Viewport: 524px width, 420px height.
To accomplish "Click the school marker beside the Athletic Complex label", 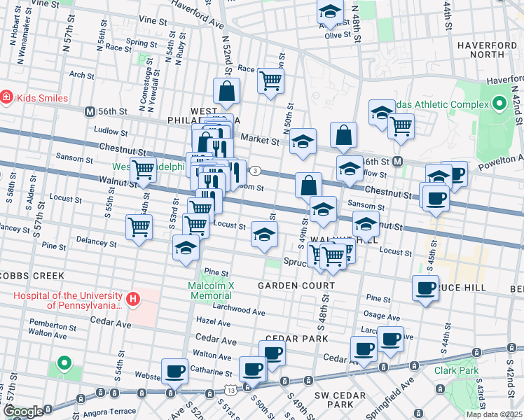I will [x=382, y=113].
